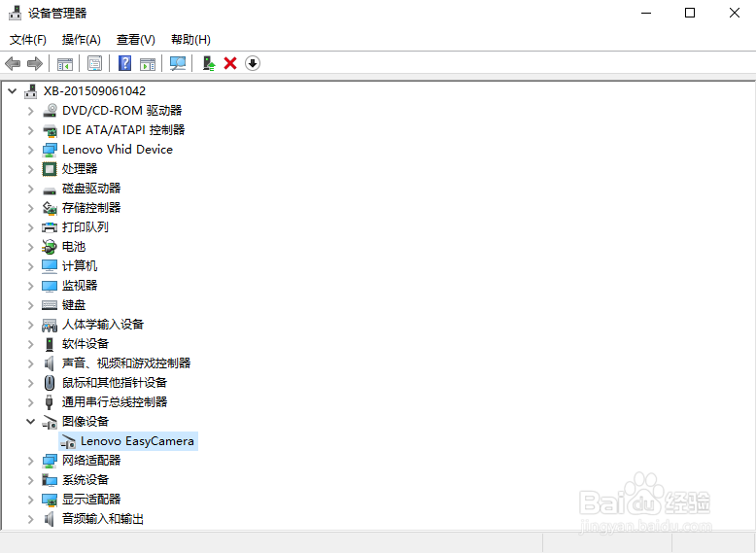Image resolution: width=756 pixels, height=553 pixels.
Task: Scan for hardware changes icon
Action: click(178, 63)
